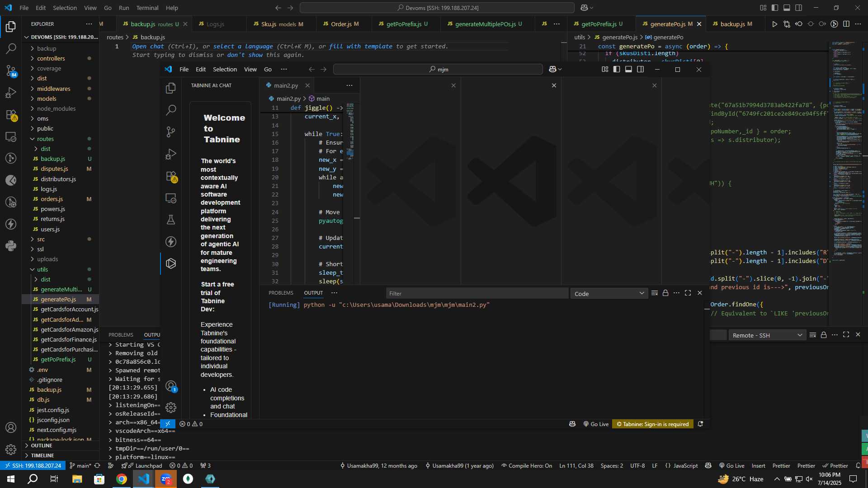868x488 pixels.
Task: Toggle Insert mode in main status bar
Action: 758,465
